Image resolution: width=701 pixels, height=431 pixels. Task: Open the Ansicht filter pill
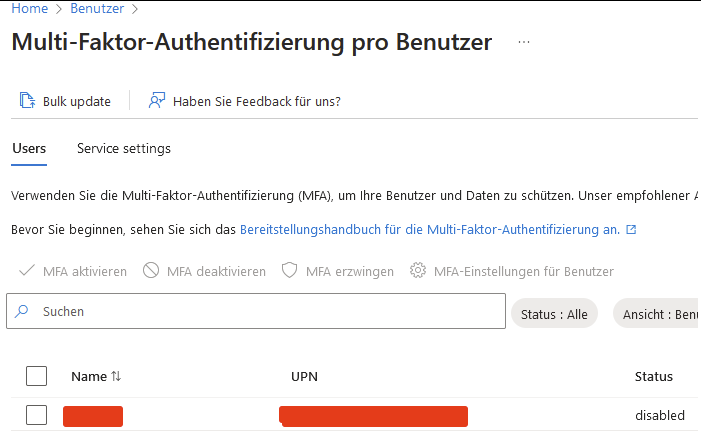[x=658, y=313]
